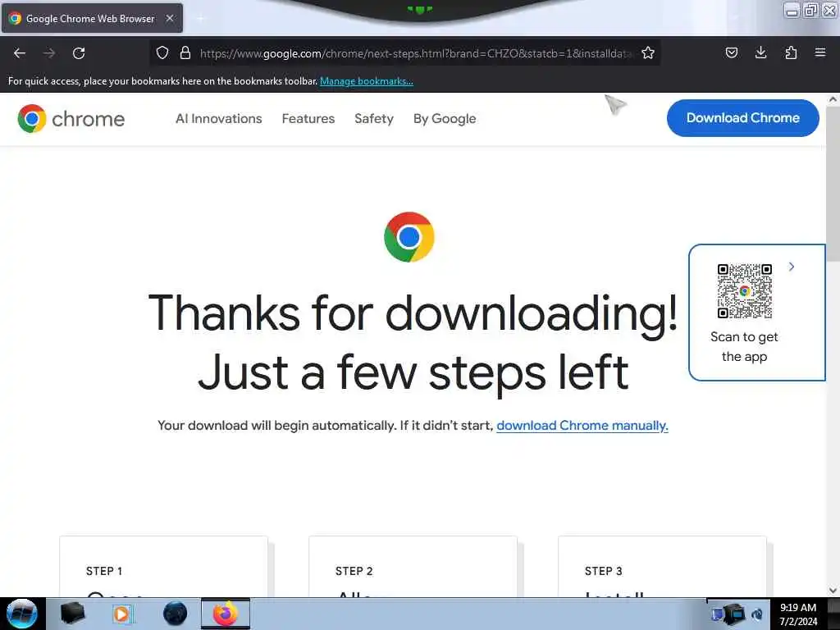Click the page scrollbar down arrow
Screen dimensions: 840x630
[x=833, y=591]
